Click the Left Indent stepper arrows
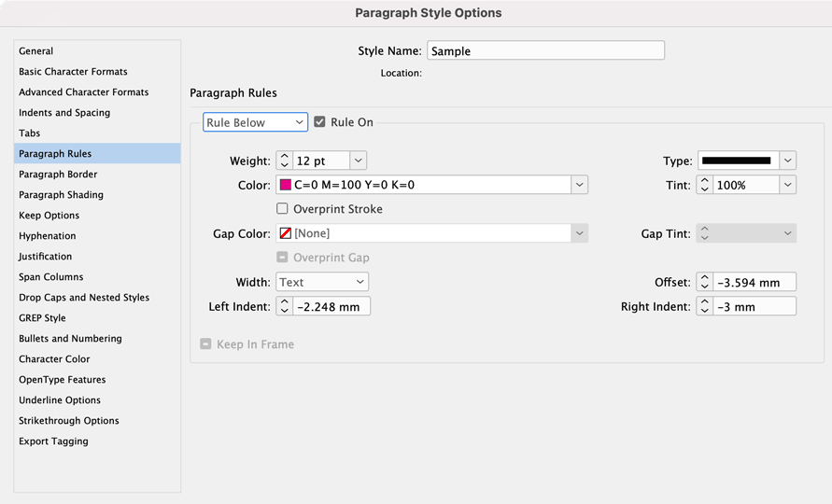Viewport: 832px width, 504px height. tap(285, 306)
